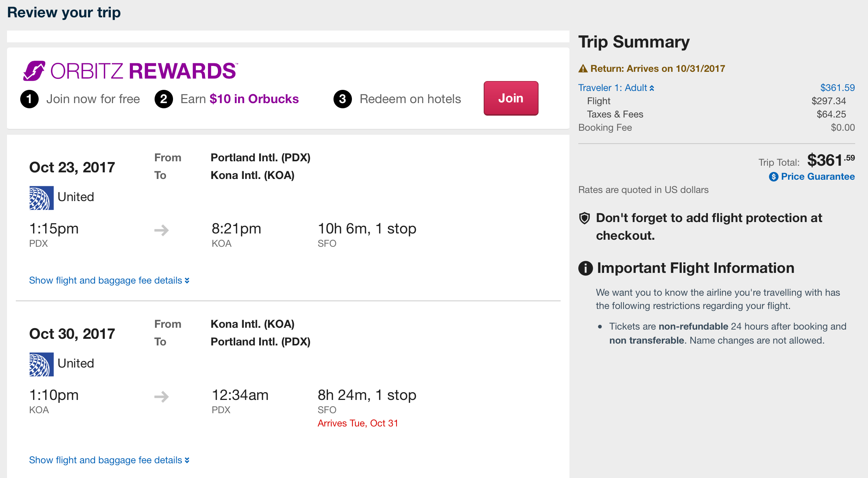This screenshot has width=868, height=478.
Task: Click the Price Guarantee dollar icon
Action: [x=773, y=177]
